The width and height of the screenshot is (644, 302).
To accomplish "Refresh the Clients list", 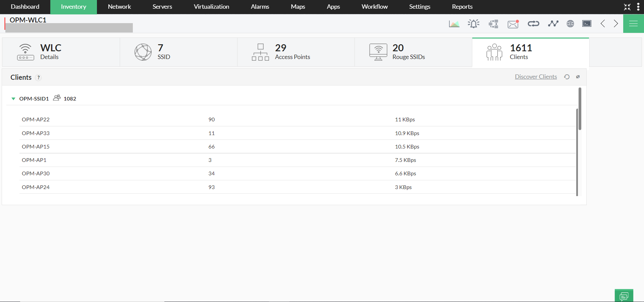I will click(x=567, y=77).
